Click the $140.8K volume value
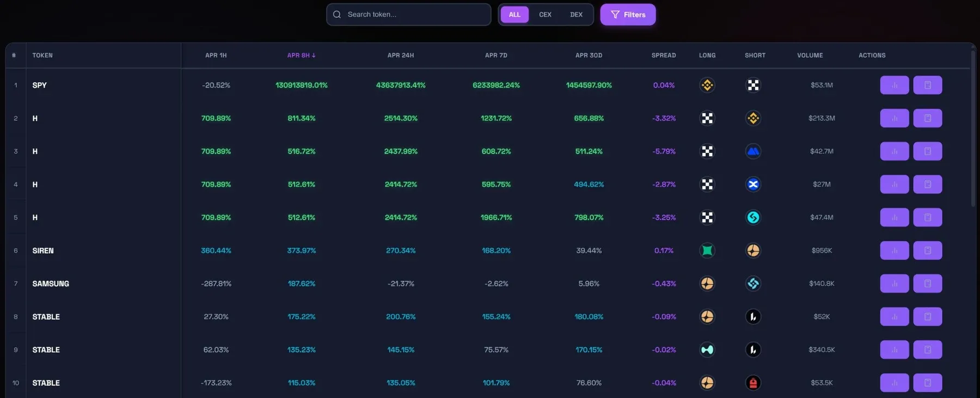Screen dimensions: 980x398 (822, 284)
